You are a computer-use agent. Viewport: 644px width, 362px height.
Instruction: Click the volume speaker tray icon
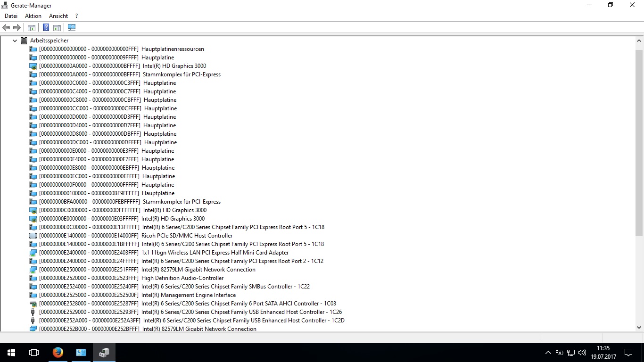coord(582,353)
